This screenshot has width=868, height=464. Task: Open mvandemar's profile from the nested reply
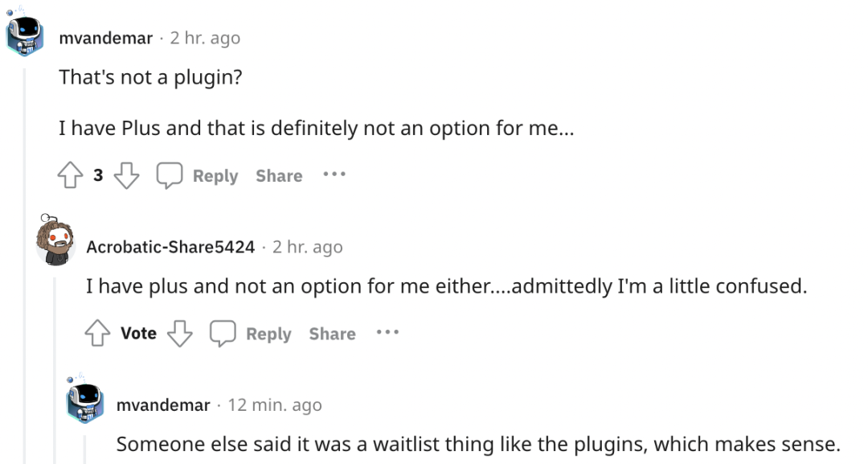[163, 404]
